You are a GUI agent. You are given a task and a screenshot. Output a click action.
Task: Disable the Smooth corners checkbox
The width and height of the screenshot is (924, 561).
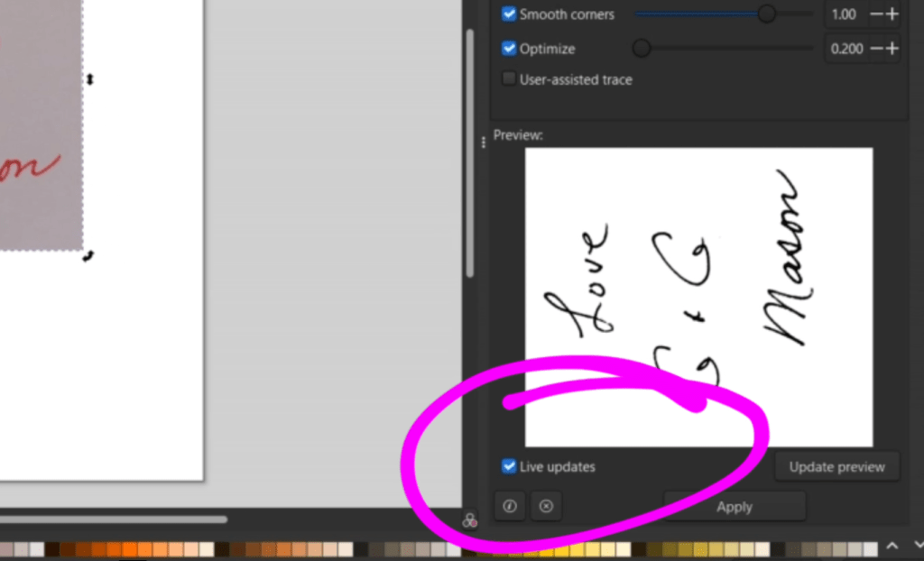click(x=510, y=14)
